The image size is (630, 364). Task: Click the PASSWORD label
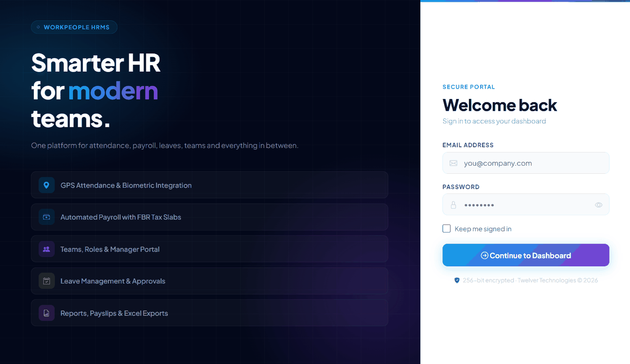(x=461, y=187)
